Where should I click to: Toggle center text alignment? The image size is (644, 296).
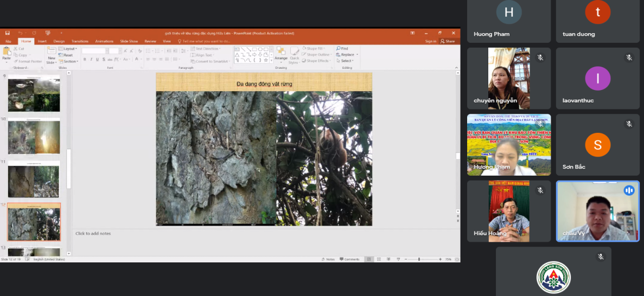(155, 59)
